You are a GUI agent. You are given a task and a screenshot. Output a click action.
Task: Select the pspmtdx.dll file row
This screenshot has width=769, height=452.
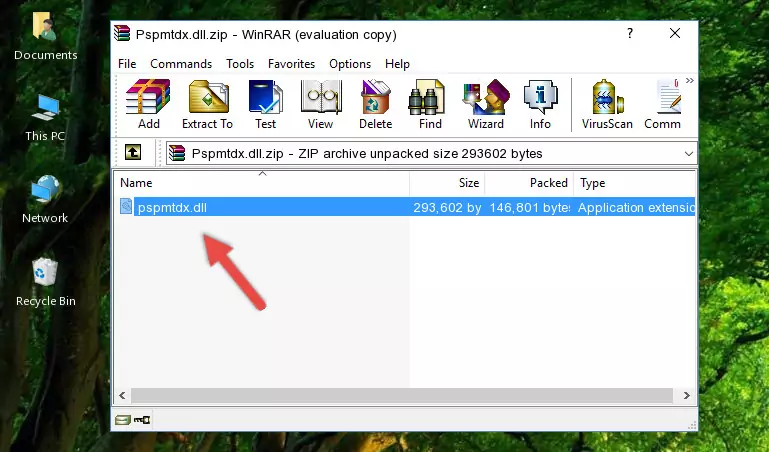tap(406, 207)
